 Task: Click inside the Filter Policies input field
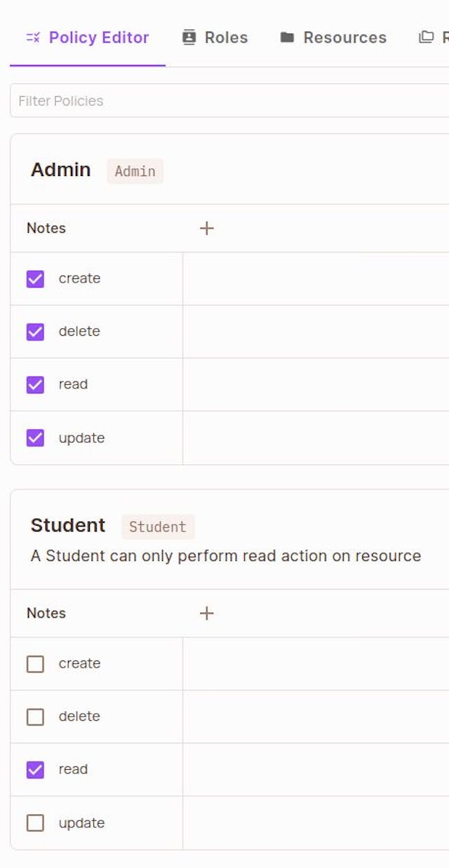pos(210,100)
